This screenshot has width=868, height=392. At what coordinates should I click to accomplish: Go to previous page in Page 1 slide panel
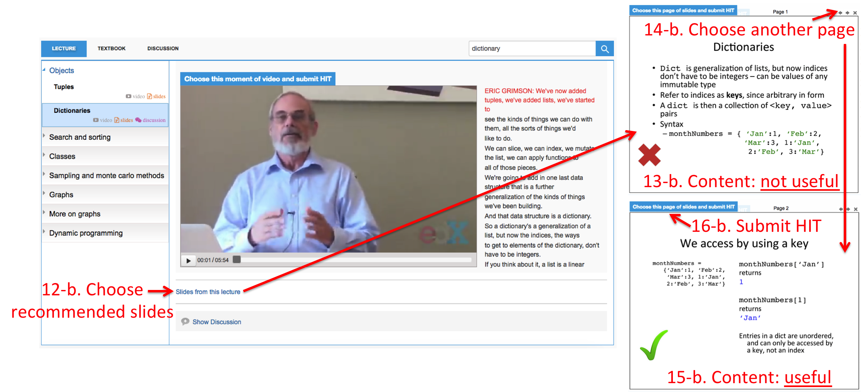[x=840, y=13]
